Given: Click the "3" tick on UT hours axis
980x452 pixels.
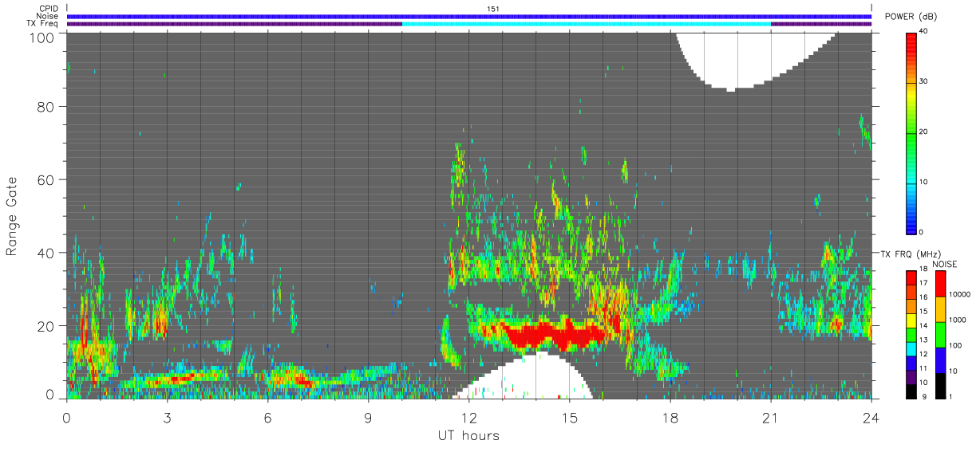Looking at the screenshot, I should [x=167, y=417].
